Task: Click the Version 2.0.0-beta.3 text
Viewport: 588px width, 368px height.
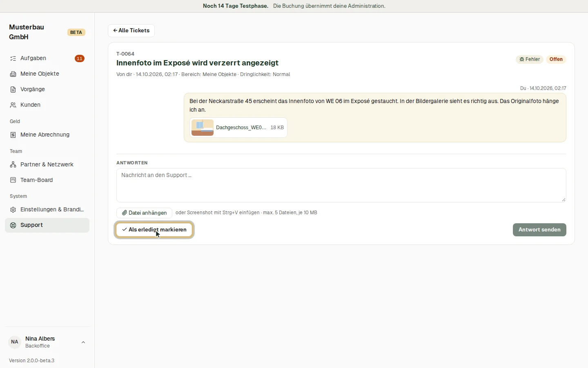Action: coord(32,361)
